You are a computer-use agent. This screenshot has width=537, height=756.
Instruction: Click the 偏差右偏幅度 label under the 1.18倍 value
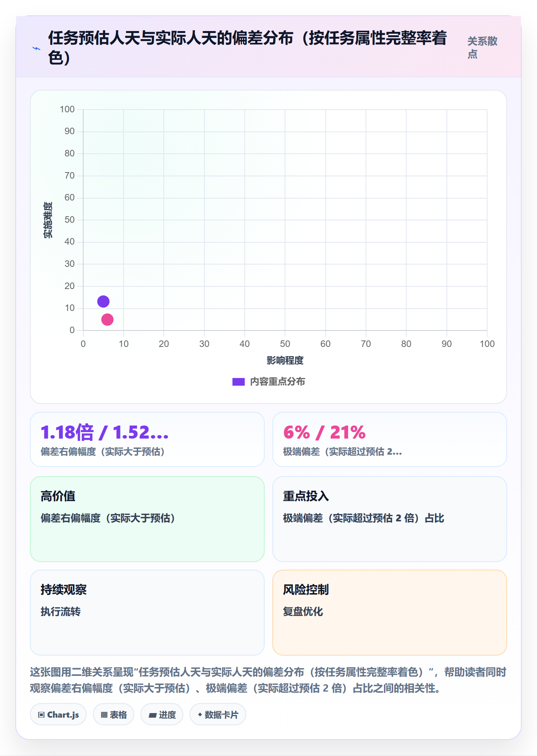[103, 452]
